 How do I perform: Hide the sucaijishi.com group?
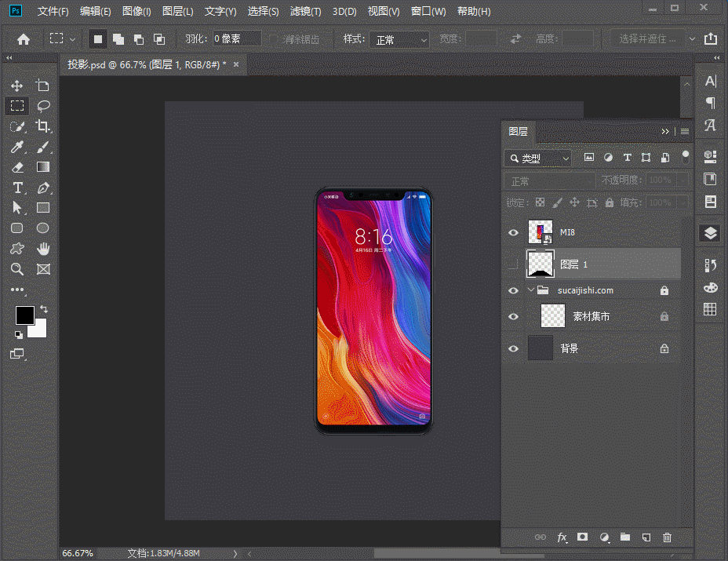coord(513,291)
